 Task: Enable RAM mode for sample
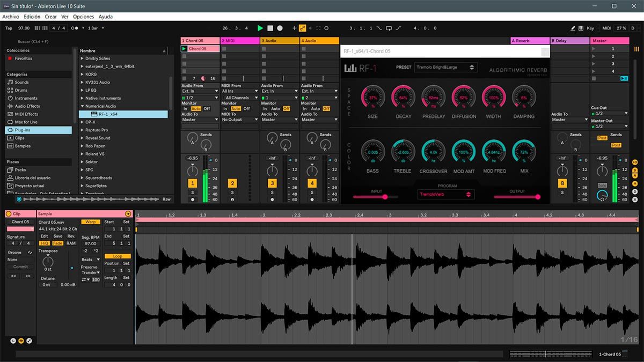coord(71,243)
